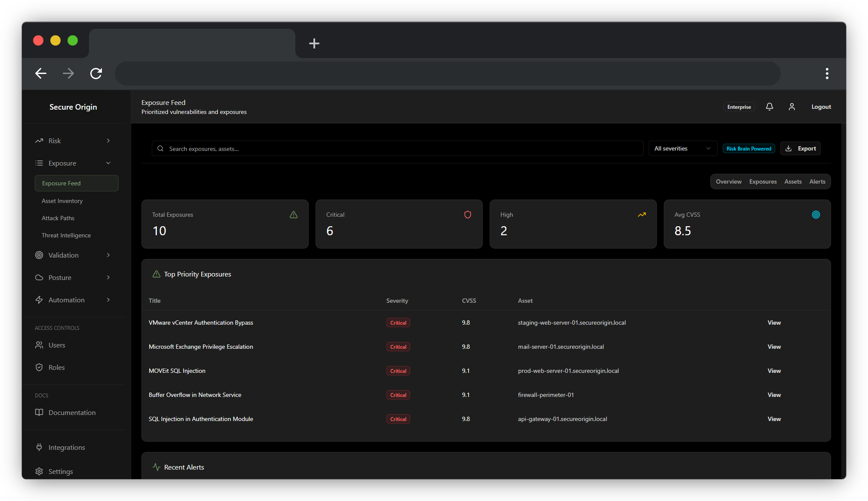Image resolution: width=868 pixels, height=501 pixels.
Task: Click the browser back arrow
Action: tap(41, 74)
